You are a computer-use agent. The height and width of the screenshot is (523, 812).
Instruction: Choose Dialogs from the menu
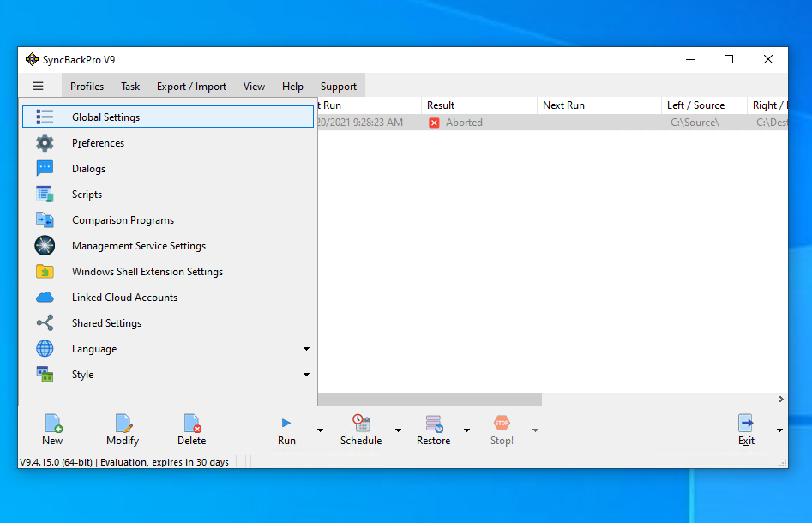pyautogui.click(x=168, y=169)
